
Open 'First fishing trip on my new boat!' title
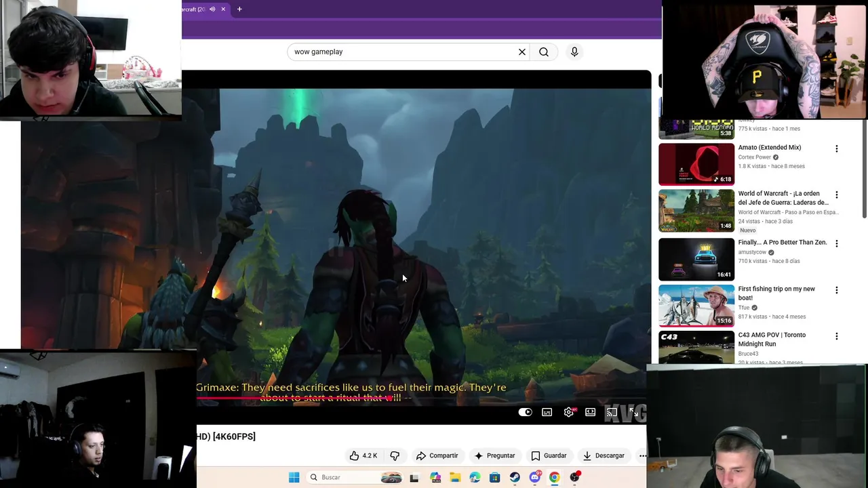click(x=776, y=293)
